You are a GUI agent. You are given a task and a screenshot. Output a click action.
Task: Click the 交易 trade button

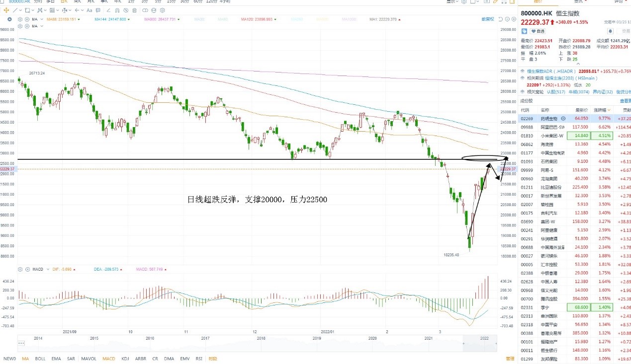point(623,31)
